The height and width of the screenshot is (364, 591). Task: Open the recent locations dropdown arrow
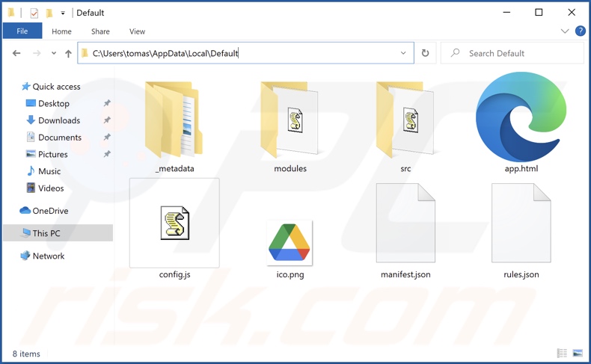pyautogui.click(x=54, y=53)
